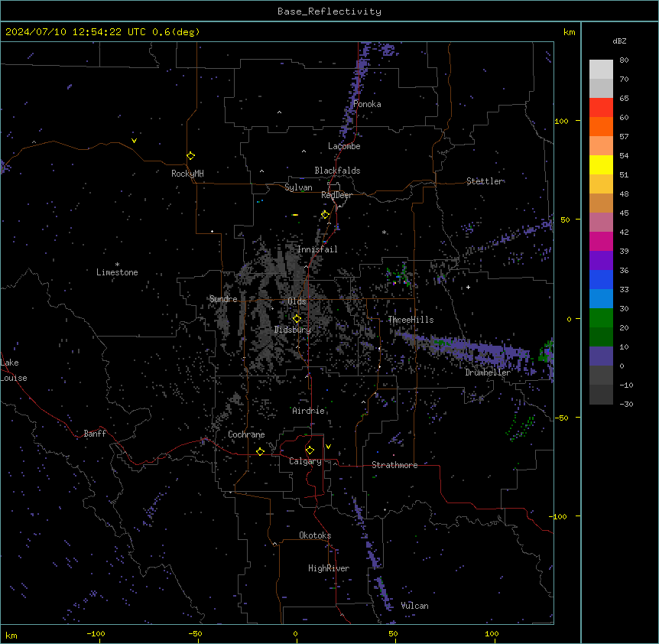Click the 80 dBZ legend value

point(624,60)
